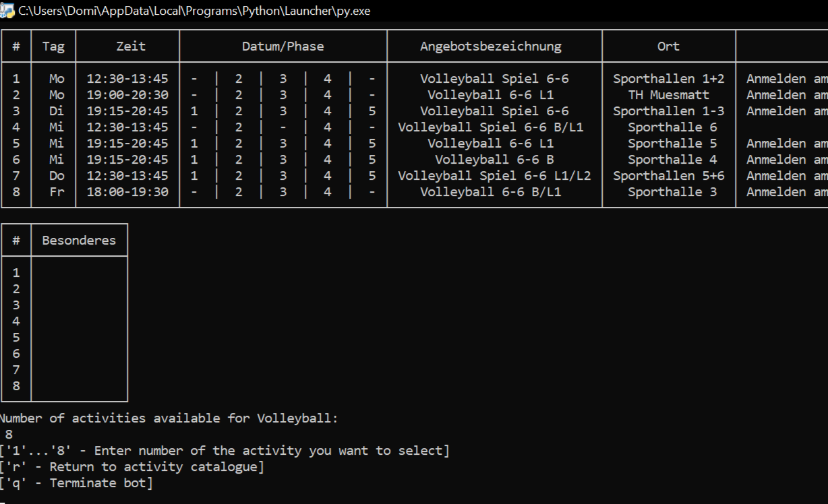Click the 'Terminate bot' prompt line

pos(76,483)
